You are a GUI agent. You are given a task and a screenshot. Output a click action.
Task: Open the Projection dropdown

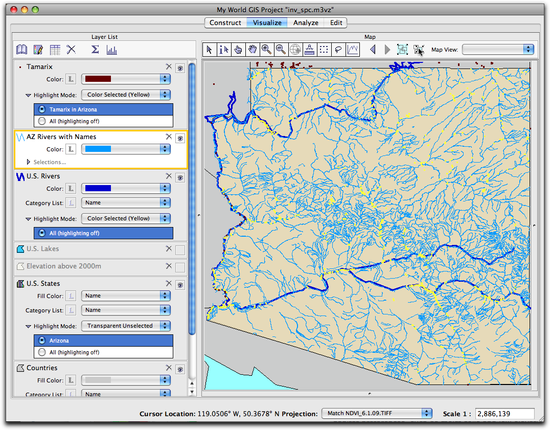[377, 413]
